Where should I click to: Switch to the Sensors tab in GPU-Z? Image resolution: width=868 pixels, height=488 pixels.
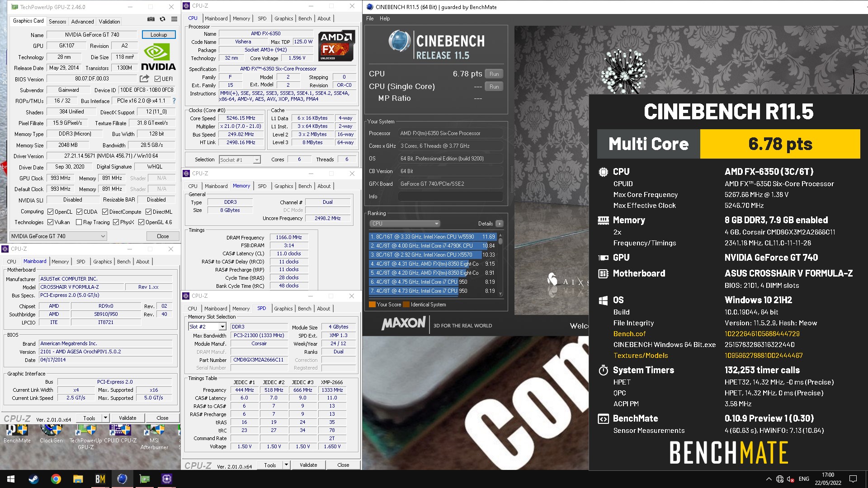click(57, 21)
